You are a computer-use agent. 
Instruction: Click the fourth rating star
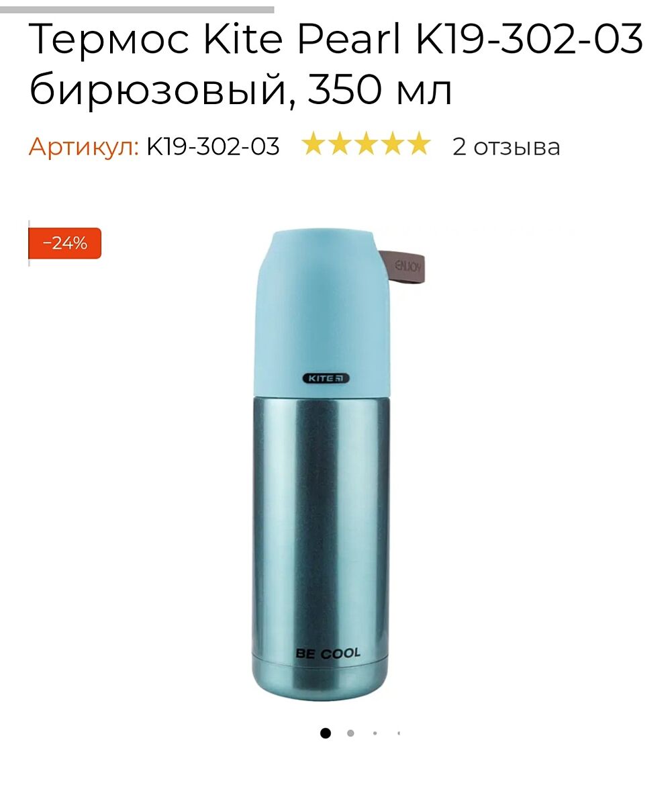[392, 144]
